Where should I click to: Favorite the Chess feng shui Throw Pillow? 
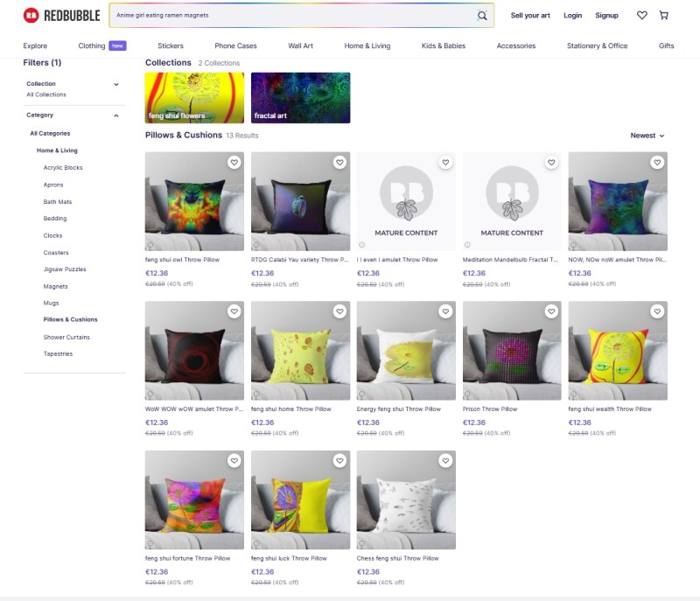coord(445,461)
